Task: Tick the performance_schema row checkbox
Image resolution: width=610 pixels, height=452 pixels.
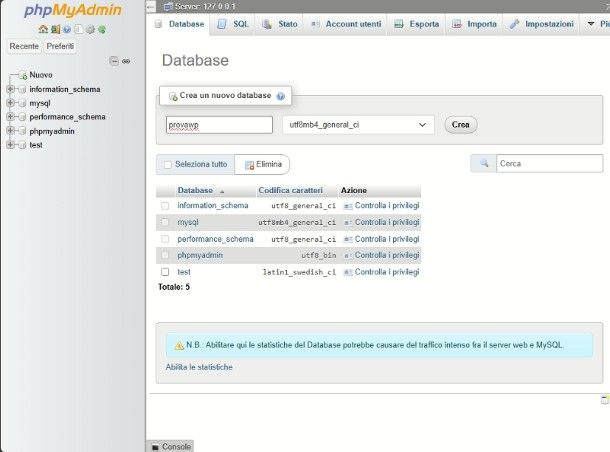Action: pos(165,239)
